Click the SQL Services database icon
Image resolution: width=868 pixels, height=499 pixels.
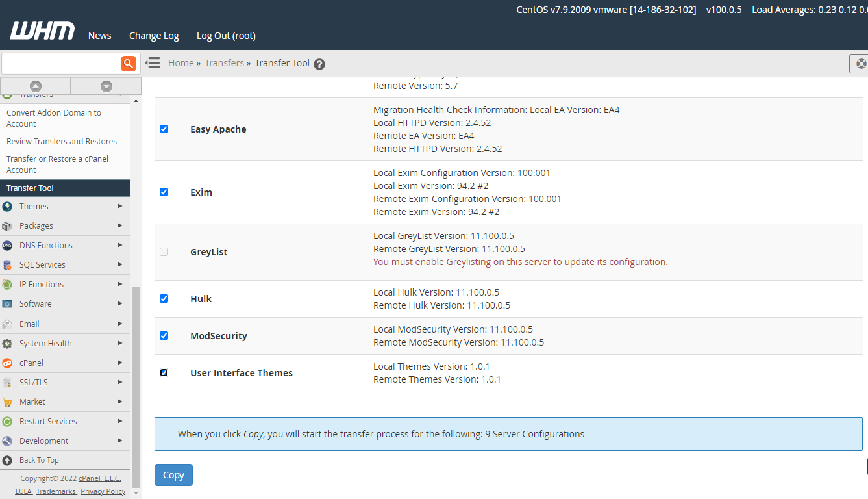coord(7,265)
